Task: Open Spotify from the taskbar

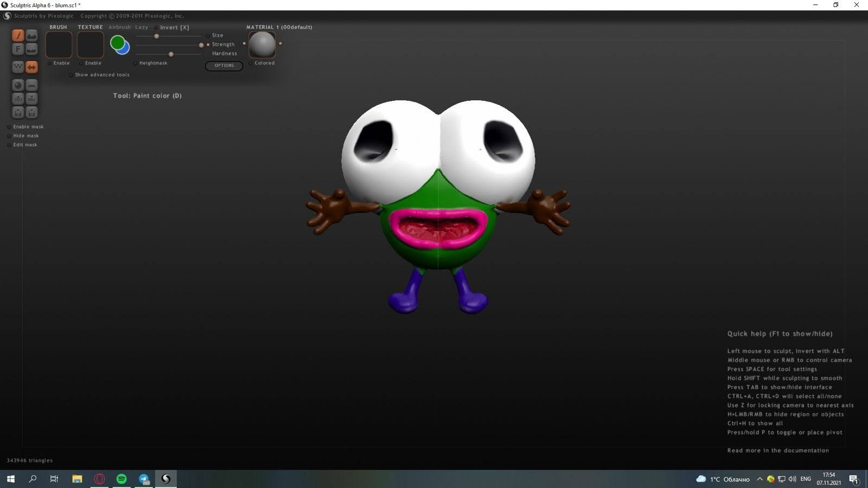Action: pyautogui.click(x=122, y=479)
